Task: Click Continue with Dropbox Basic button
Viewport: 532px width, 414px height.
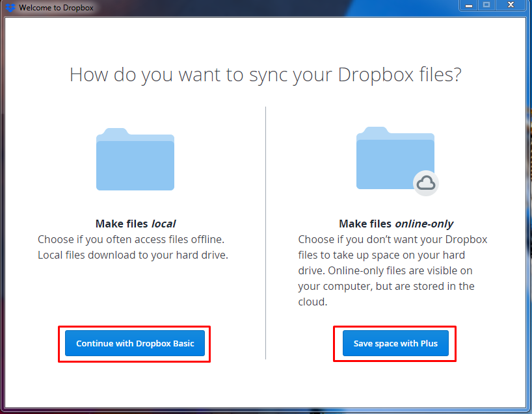Action: coord(135,343)
